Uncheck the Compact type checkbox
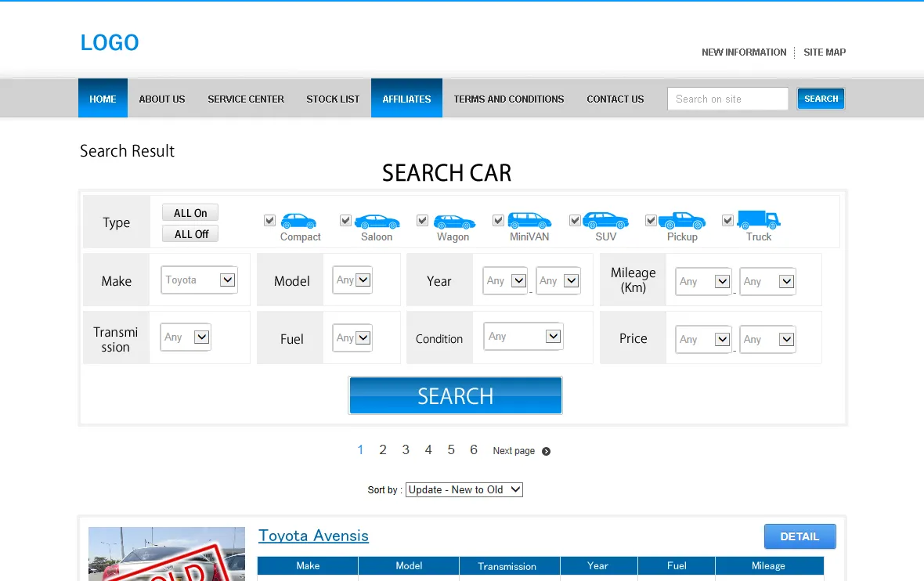The image size is (924, 581). (270, 221)
